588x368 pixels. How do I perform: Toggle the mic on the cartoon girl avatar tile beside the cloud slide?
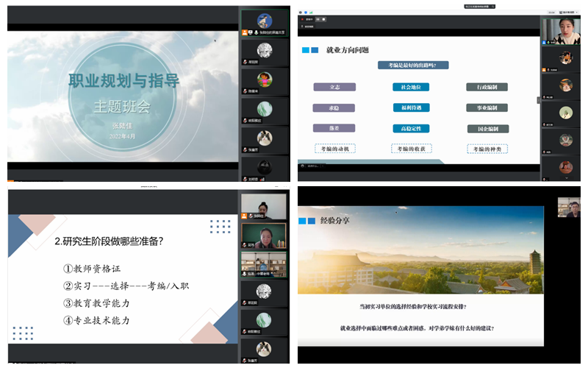[245, 91]
